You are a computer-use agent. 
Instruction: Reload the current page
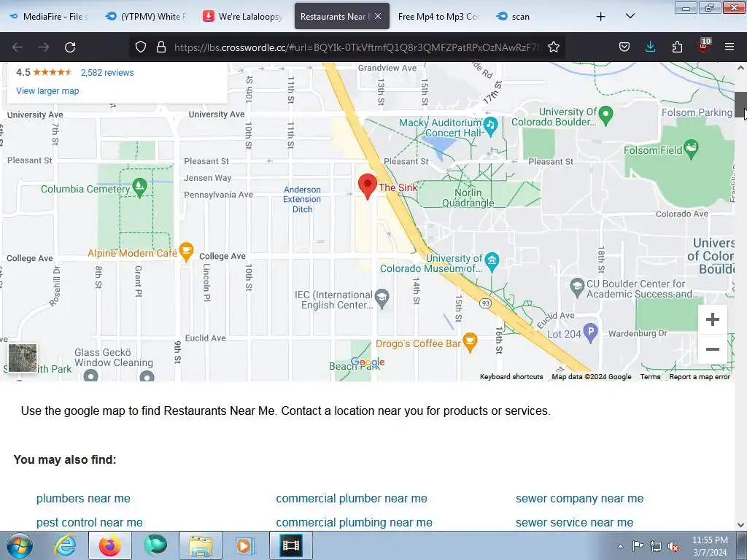tap(70, 47)
